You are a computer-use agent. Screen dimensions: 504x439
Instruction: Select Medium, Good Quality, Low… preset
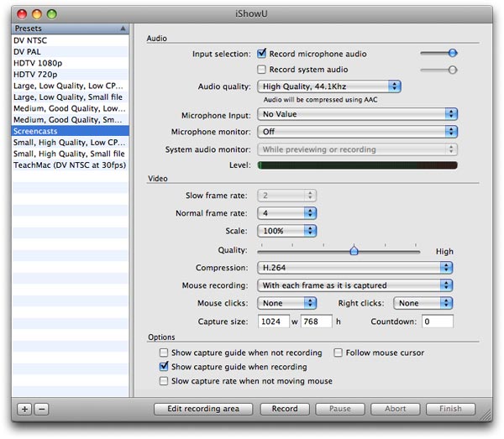[x=70, y=108]
